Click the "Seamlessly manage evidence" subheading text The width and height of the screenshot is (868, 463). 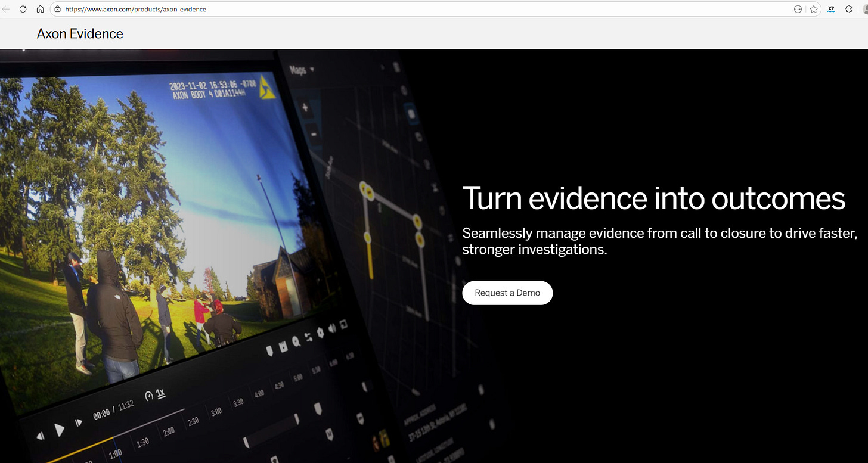[660, 241]
